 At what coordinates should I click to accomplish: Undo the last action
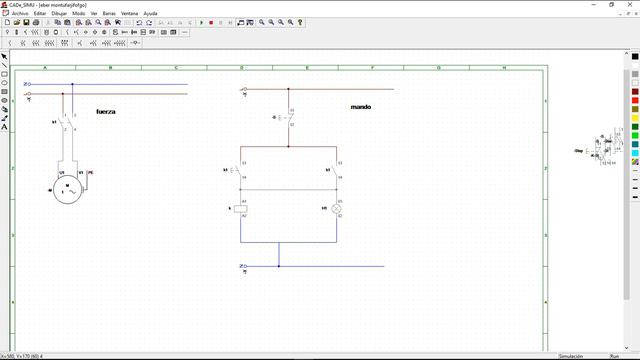(x=139, y=22)
